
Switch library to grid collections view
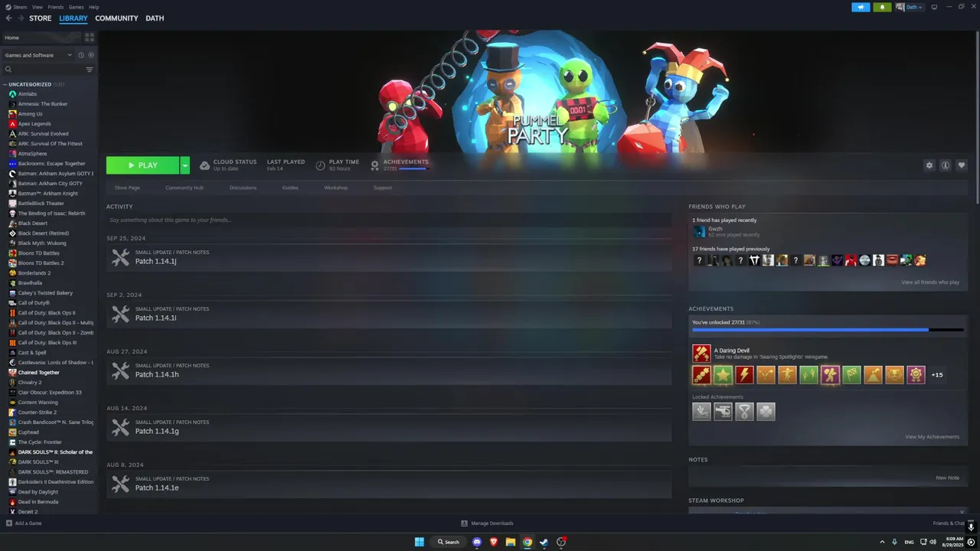(x=90, y=37)
